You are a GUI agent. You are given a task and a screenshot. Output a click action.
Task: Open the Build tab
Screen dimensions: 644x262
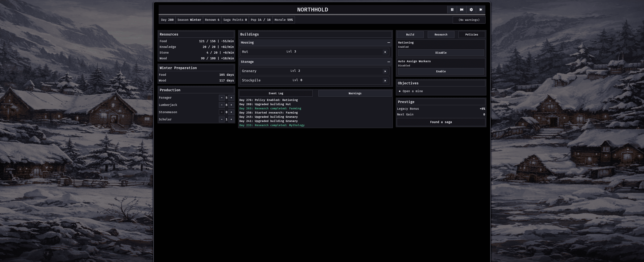pos(410,35)
